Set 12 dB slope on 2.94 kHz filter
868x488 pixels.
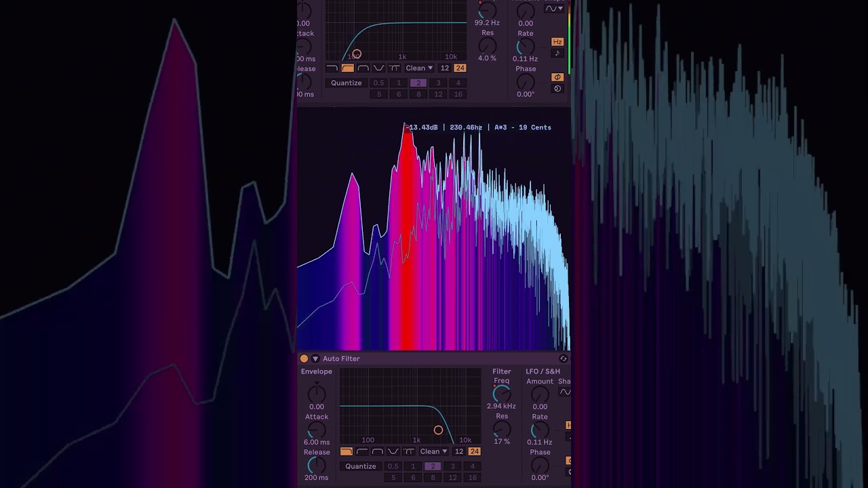click(459, 452)
